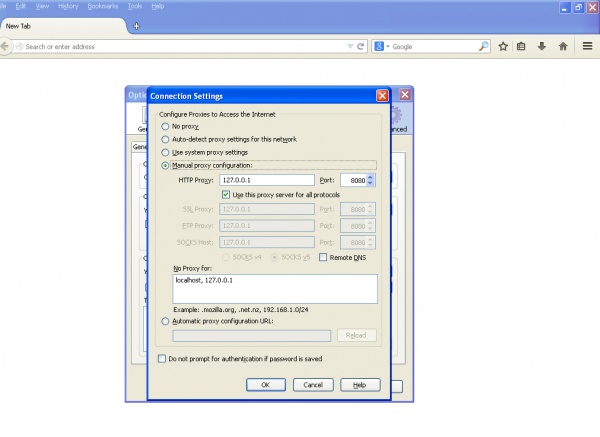Click the No Proxy for text area
Viewport: 600px width, 437px height.
275,289
